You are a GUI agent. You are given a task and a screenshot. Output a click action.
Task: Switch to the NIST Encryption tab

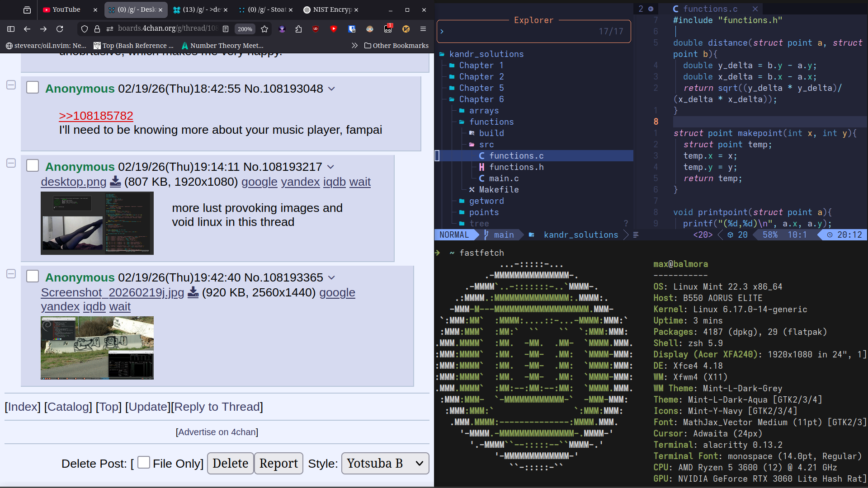(328, 9)
